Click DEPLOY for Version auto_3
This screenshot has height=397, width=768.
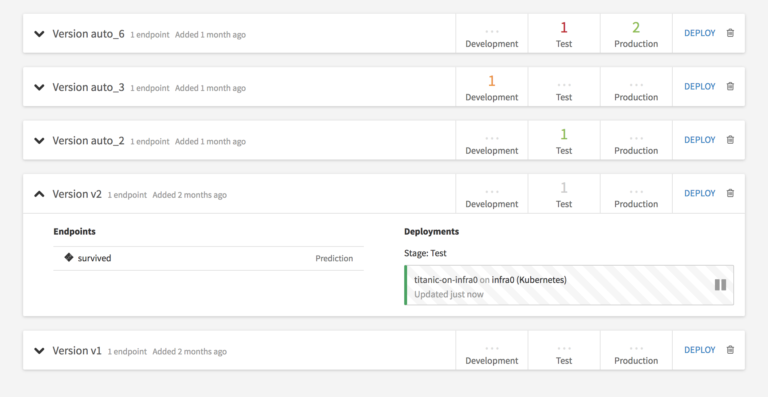(x=699, y=87)
